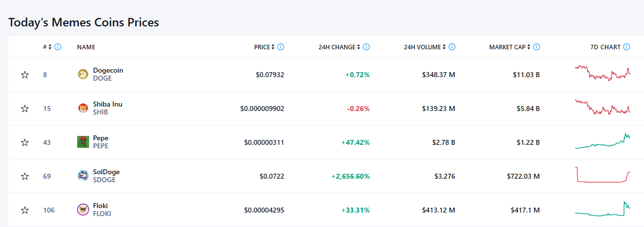The height and width of the screenshot is (227, 644).
Task: Click the Pepe 7-day green chart
Action: coord(602,141)
